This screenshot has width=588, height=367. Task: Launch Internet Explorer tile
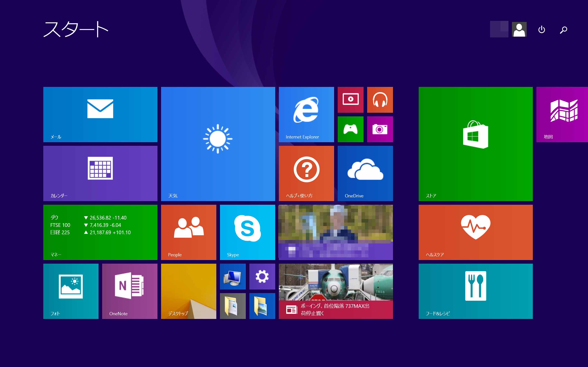(306, 114)
